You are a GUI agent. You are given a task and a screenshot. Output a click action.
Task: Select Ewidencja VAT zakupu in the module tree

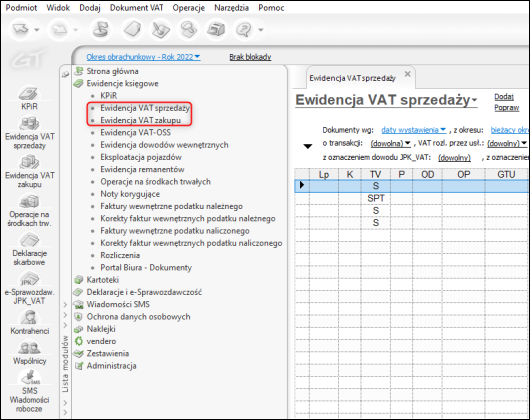[x=140, y=120]
